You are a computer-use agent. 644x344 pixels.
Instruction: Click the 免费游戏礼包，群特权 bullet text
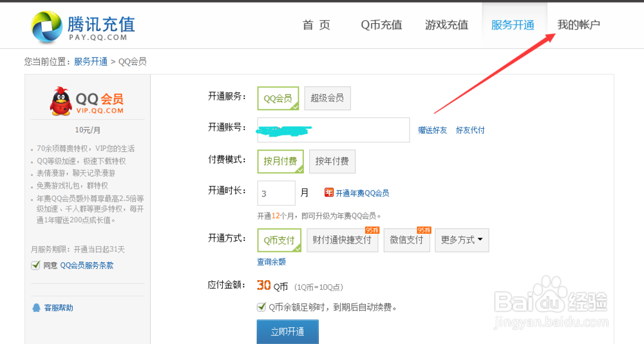tap(72, 186)
